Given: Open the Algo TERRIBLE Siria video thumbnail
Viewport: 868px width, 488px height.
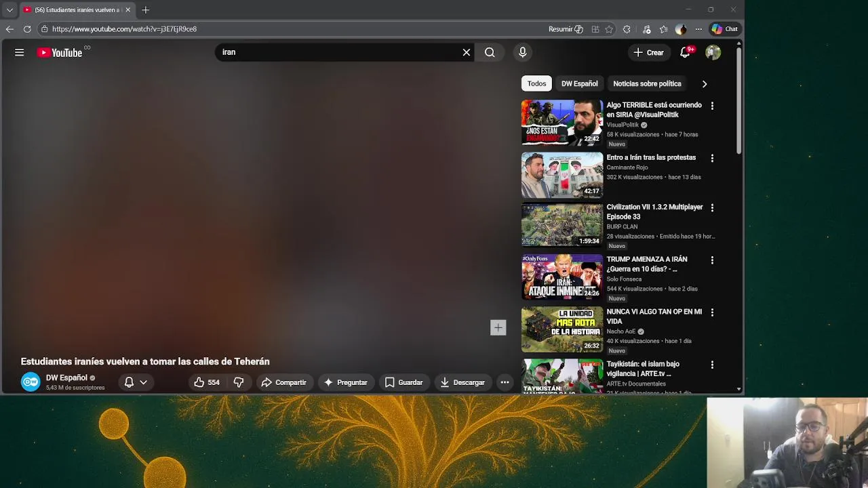Looking at the screenshot, I should (x=561, y=123).
